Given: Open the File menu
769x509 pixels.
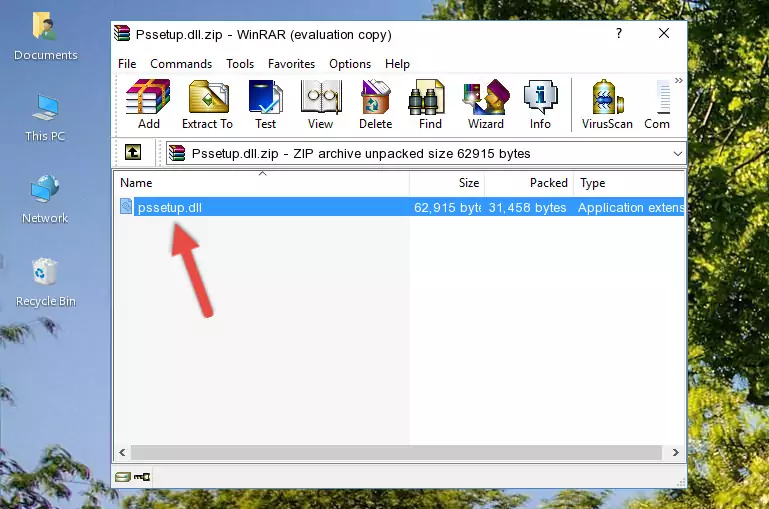Looking at the screenshot, I should click(127, 64).
